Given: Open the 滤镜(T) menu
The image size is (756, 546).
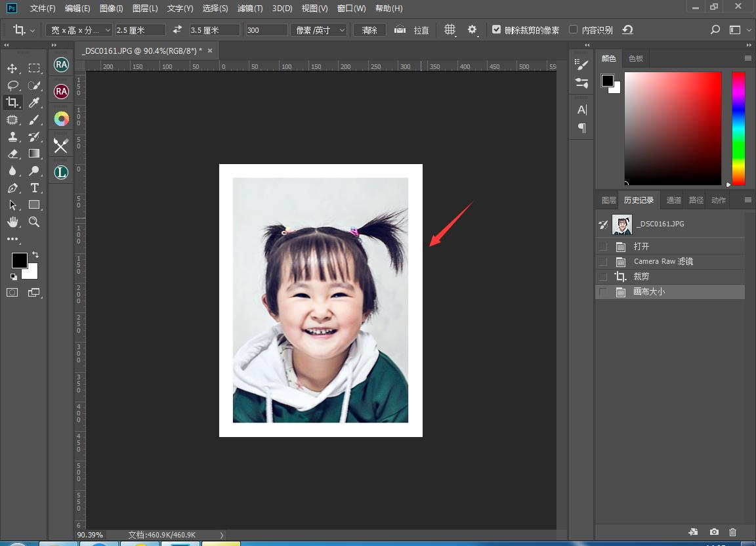Looking at the screenshot, I should pos(249,9).
